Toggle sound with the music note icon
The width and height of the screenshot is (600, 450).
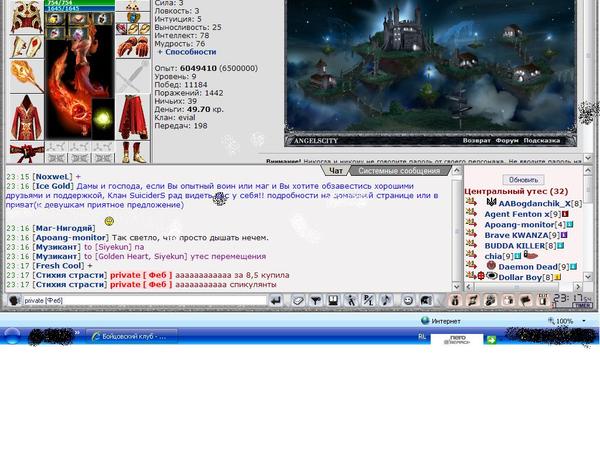click(386, 301)
